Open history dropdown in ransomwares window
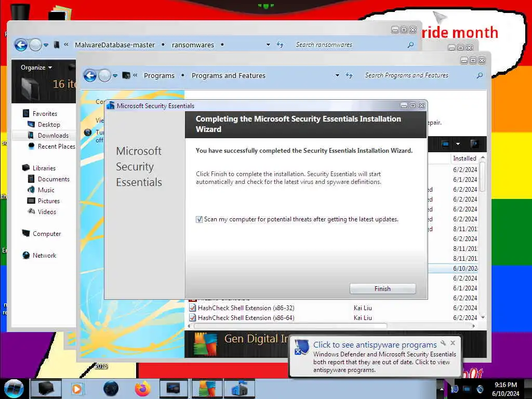 click(x=46, y=45)
